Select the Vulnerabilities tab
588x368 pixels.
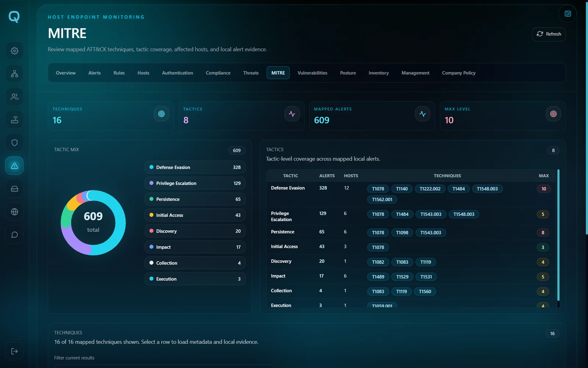(312, 73)
